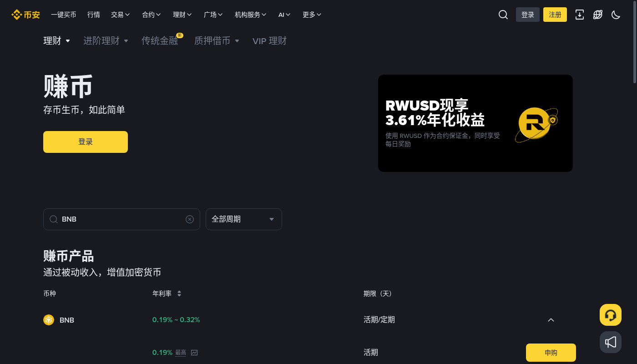Image resolution: width=637 pixels, height=364 pixels.
Task: Sort by 年利率 column arrows
Action: point(179,294)
